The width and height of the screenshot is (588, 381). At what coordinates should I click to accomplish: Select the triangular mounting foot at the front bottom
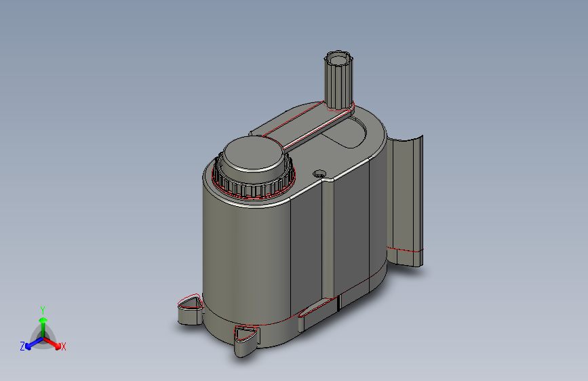point(246,340)
